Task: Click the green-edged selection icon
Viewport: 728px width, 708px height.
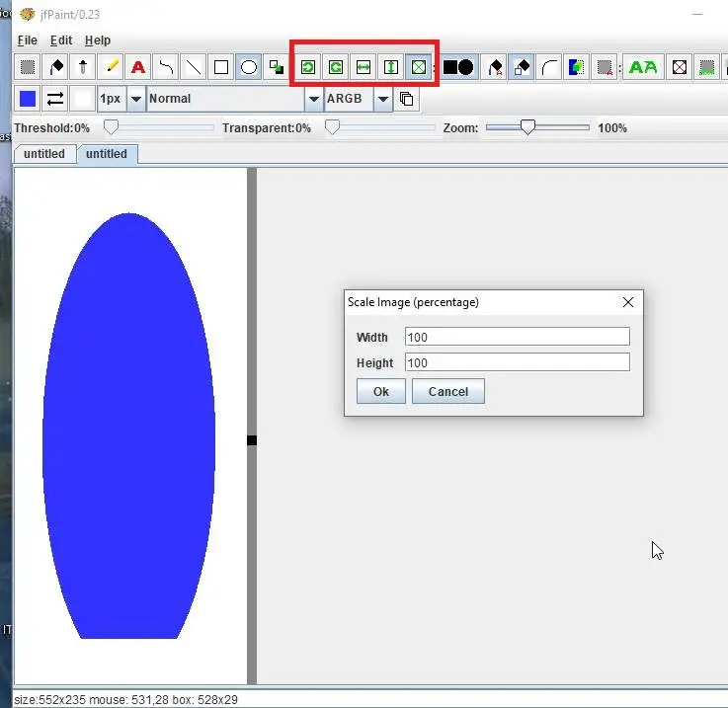Action: pos(706,67)
